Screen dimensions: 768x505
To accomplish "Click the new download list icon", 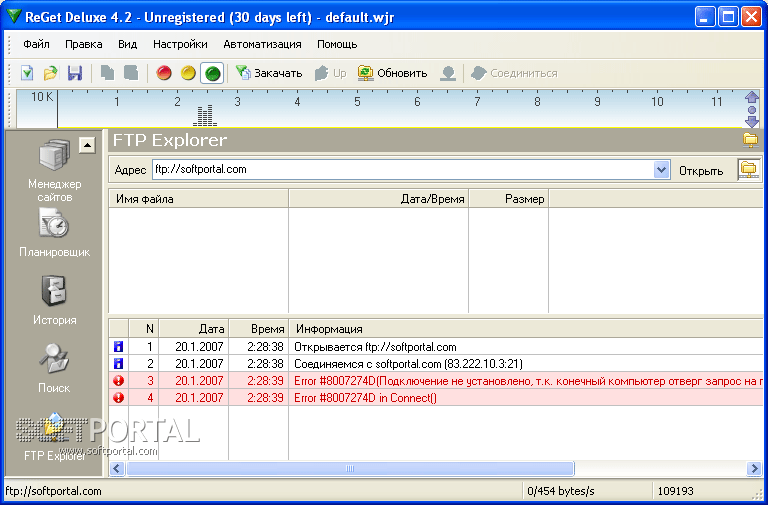I will click(x=27, y=73).
